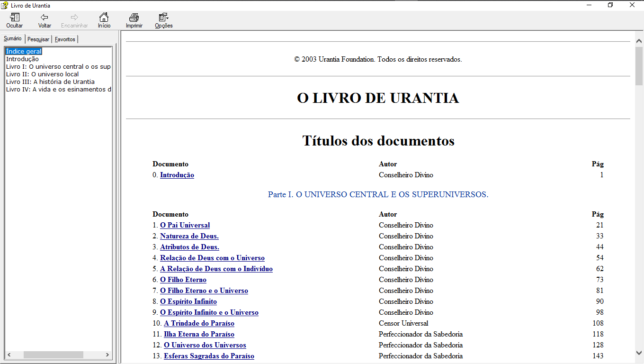Click page number 143
The width and height of the screenshot is (644, 364).
598,356
